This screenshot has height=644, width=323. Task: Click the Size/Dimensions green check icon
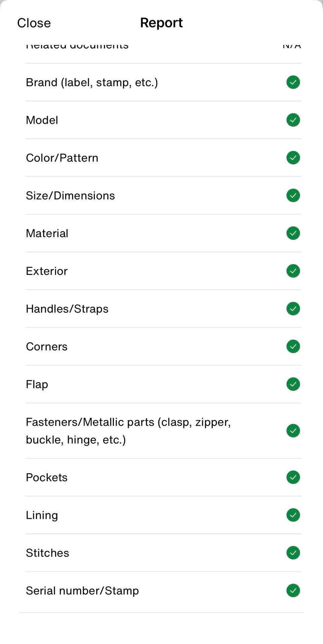[x=293, y=195]
